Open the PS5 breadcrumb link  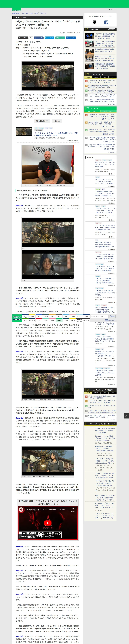(x=36, y=13)
